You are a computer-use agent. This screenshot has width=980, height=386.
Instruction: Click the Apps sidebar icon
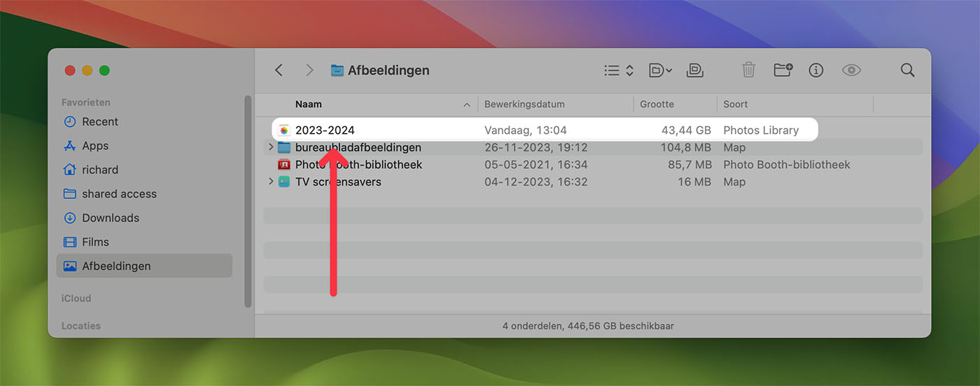pos(69,146)
